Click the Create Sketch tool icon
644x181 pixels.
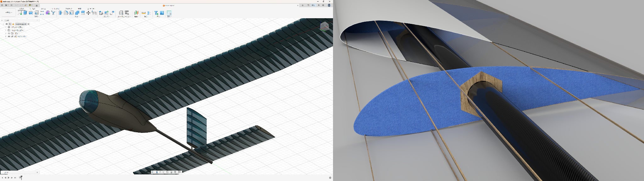[x=20, y=13]
